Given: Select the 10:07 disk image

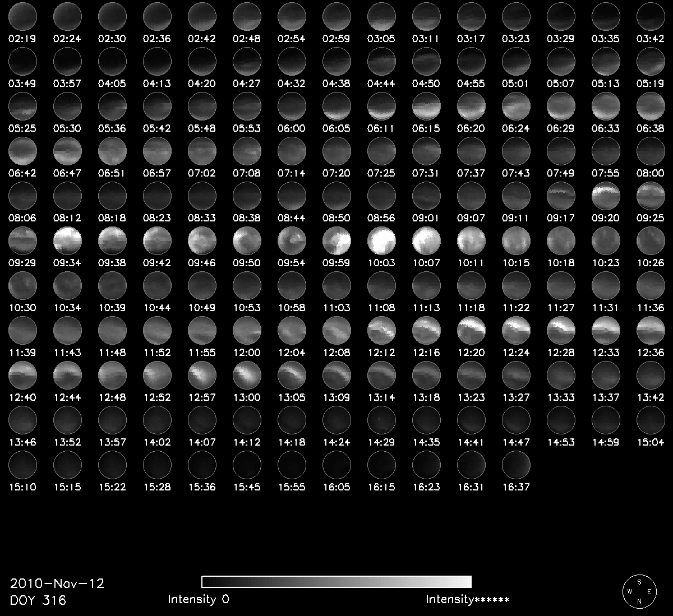Looking at the screenshot, I should [426, 240].
